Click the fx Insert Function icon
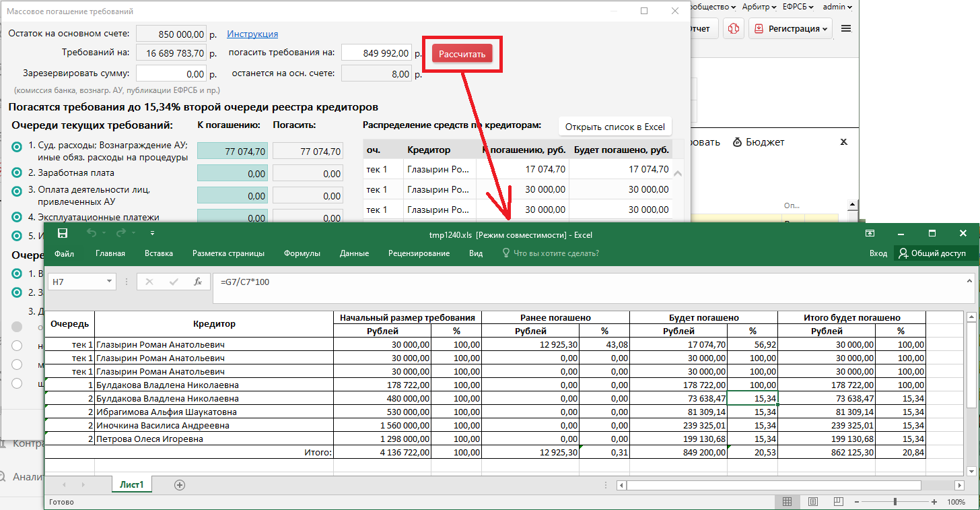 (197, 282)
